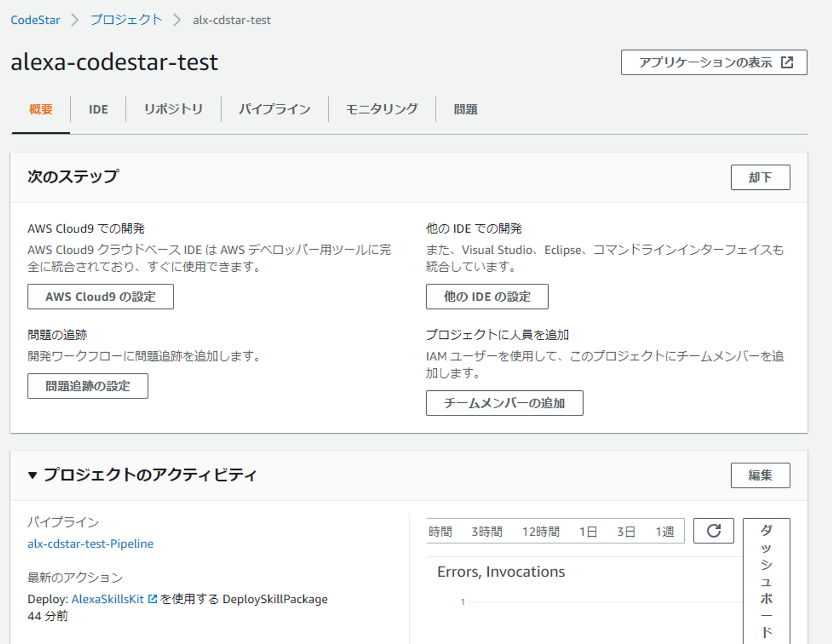Go to the パイプライン tab
Image resolution: width=832 pixels, height=644 pixels.
click(x=275, y=109)
